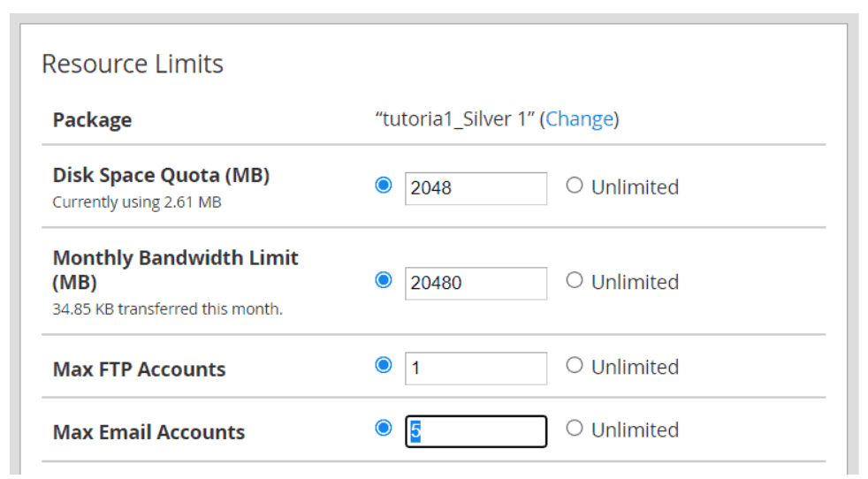Focus the Max FTP Accounts input field
Viewport: 868px width, 479px height.
tap(476, 368)
